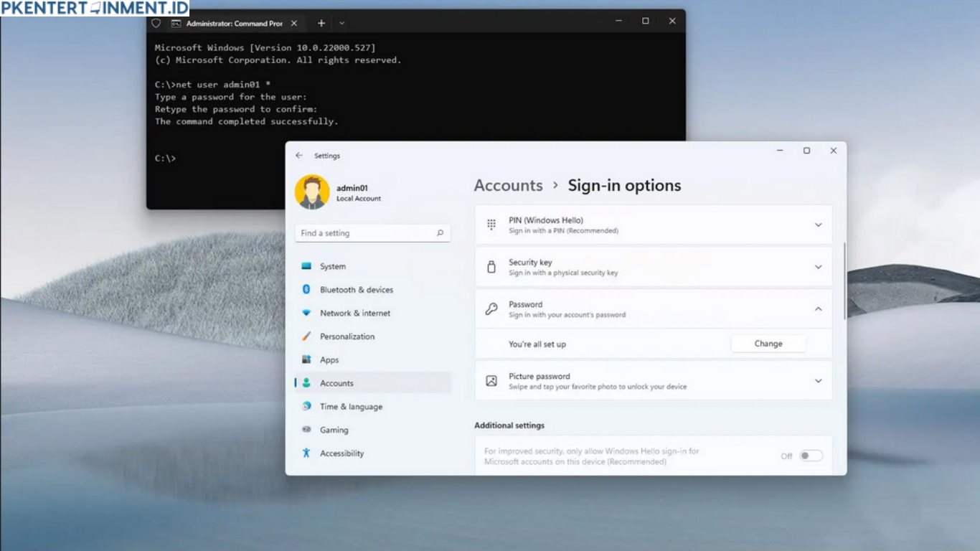Click the Bluetooth & devices icon
Viewport: 980px width, 551px height.
tap(306, 290)
